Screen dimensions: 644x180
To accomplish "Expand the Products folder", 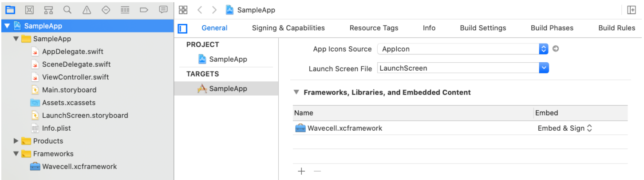I will pos(16,141).
